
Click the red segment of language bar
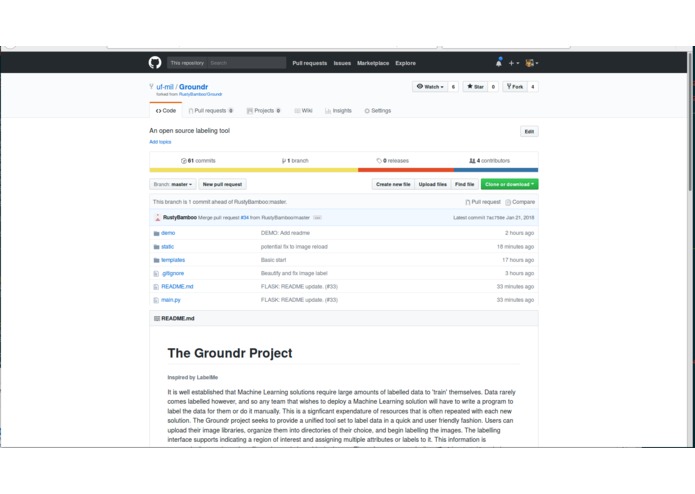point(406,170)
